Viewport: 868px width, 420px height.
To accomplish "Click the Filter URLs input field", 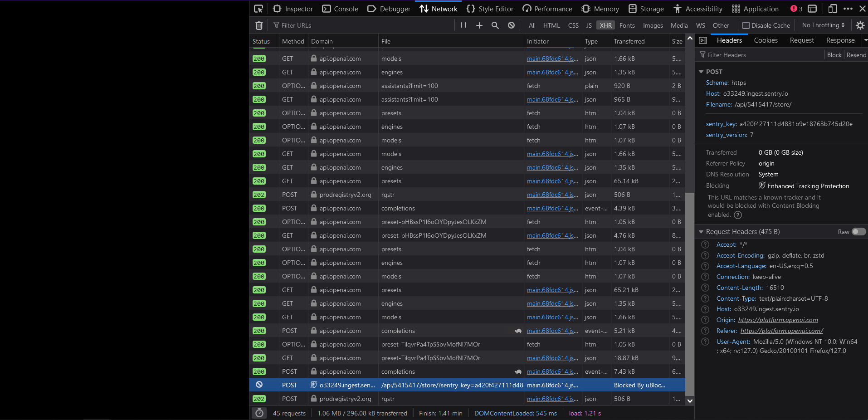I will [x=317, y=25].
